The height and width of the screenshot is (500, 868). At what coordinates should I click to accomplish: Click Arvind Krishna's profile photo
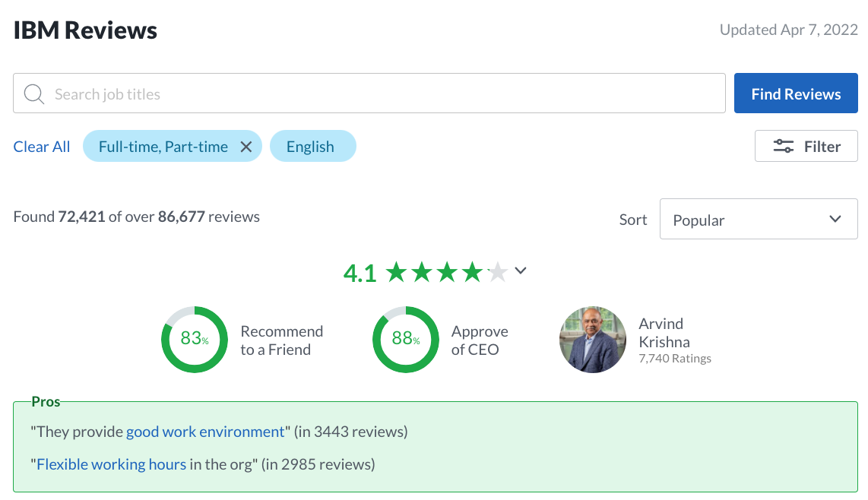click(x=592, y=340)
